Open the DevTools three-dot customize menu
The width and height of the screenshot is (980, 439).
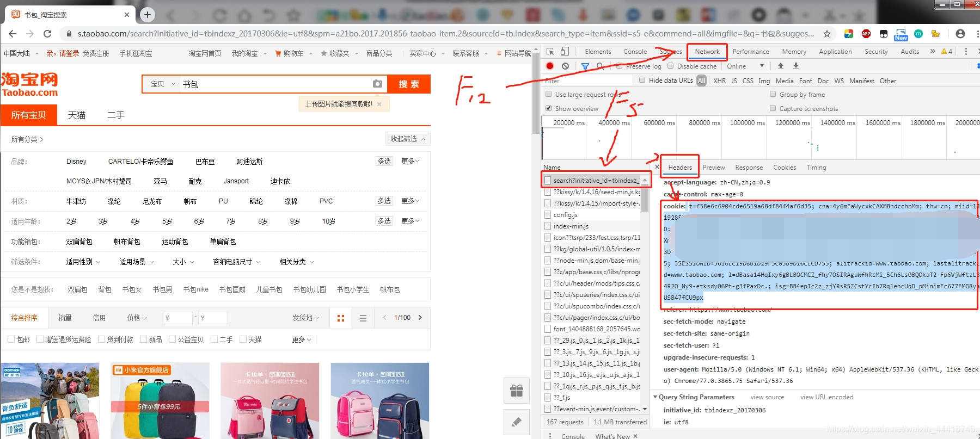tap(966, 52)
